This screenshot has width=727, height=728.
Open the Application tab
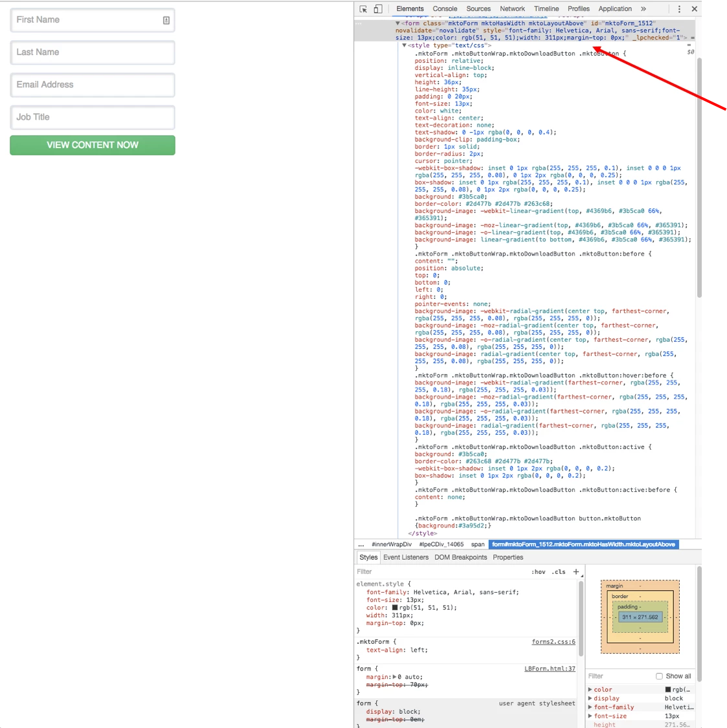tap(615, 9)
